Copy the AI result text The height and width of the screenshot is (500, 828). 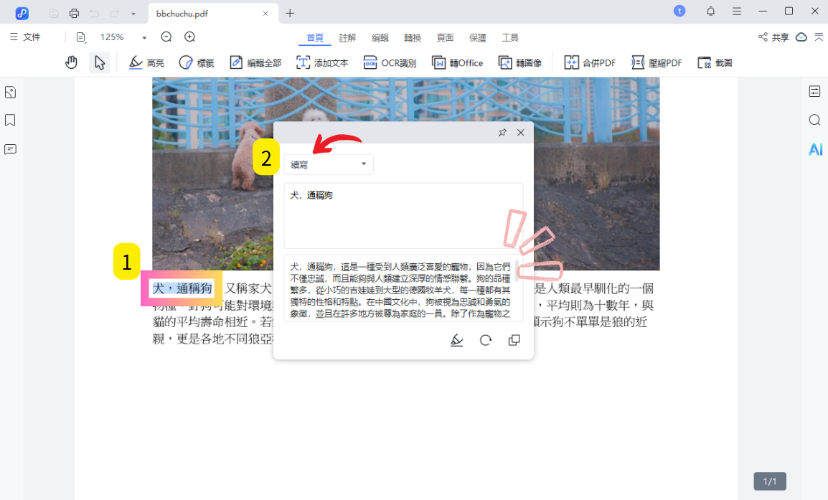click(514, 340)
